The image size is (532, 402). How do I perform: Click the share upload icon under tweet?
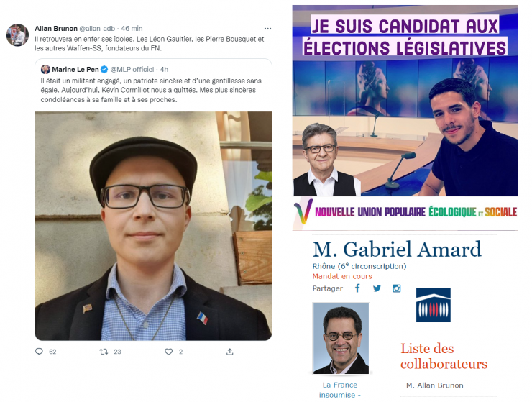(x=230, y=352)
